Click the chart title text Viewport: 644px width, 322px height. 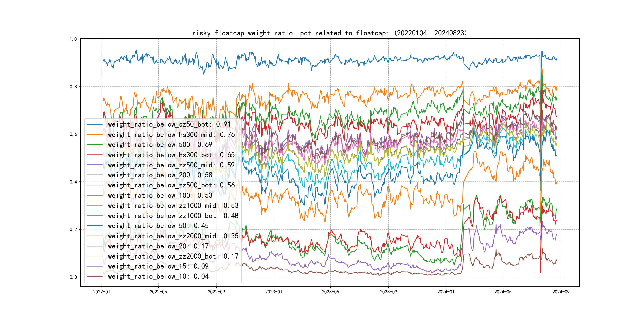(x=329, y=33)
